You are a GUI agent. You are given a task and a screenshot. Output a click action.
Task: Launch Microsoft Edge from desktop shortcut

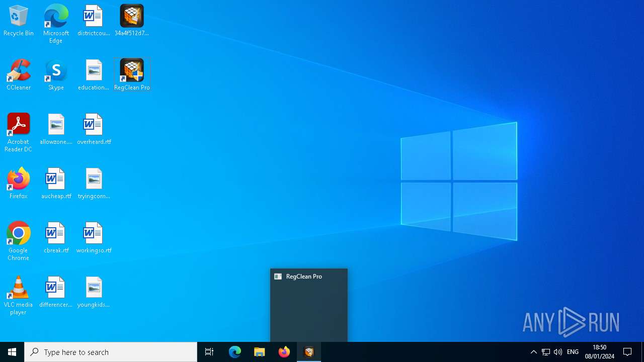click(x=56, y=24)
